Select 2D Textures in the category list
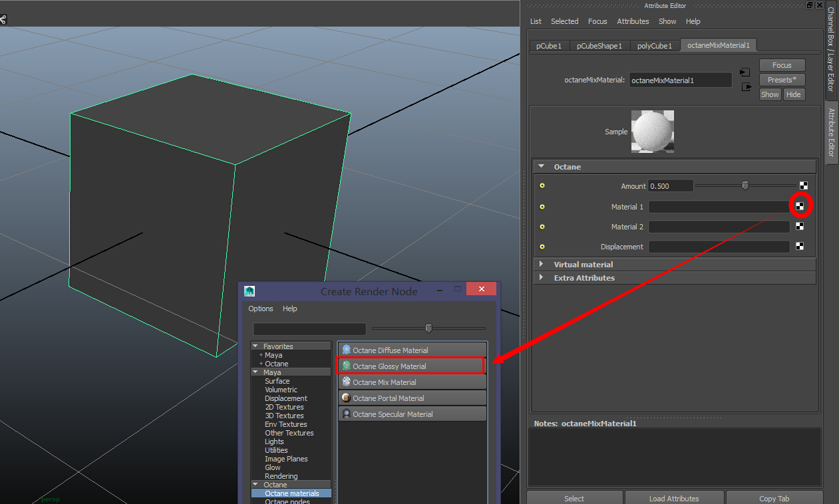The height and width of the screenshot is (504, 839). pos(284,407)
